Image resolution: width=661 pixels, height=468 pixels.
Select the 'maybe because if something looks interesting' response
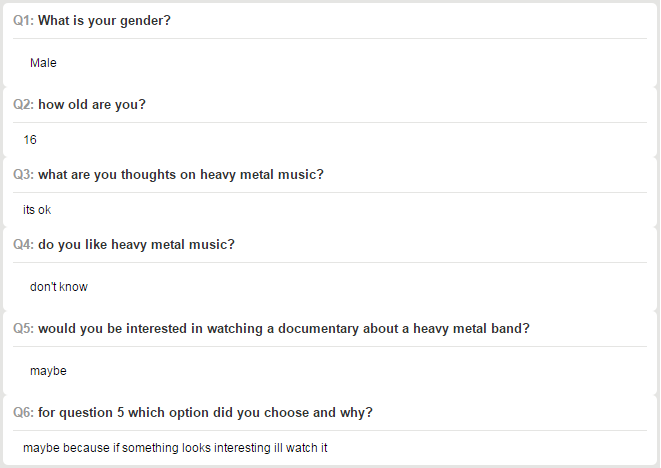(175, 448)
